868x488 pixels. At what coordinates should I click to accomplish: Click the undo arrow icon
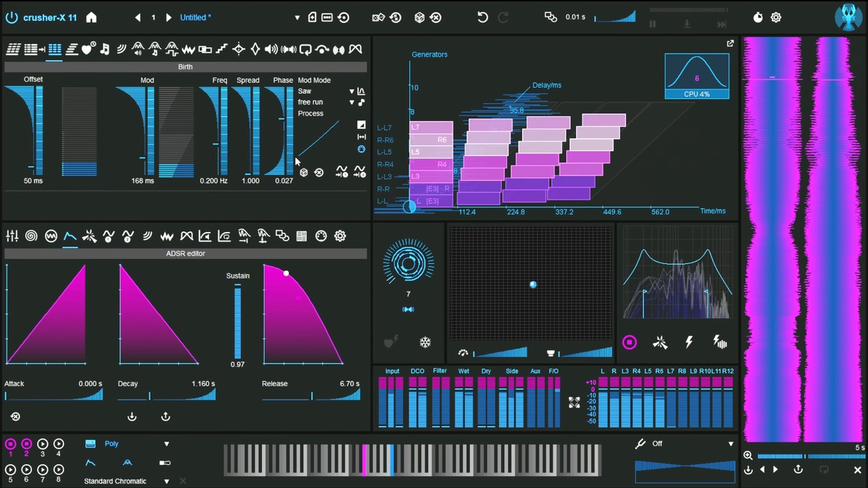pos(483,17)
